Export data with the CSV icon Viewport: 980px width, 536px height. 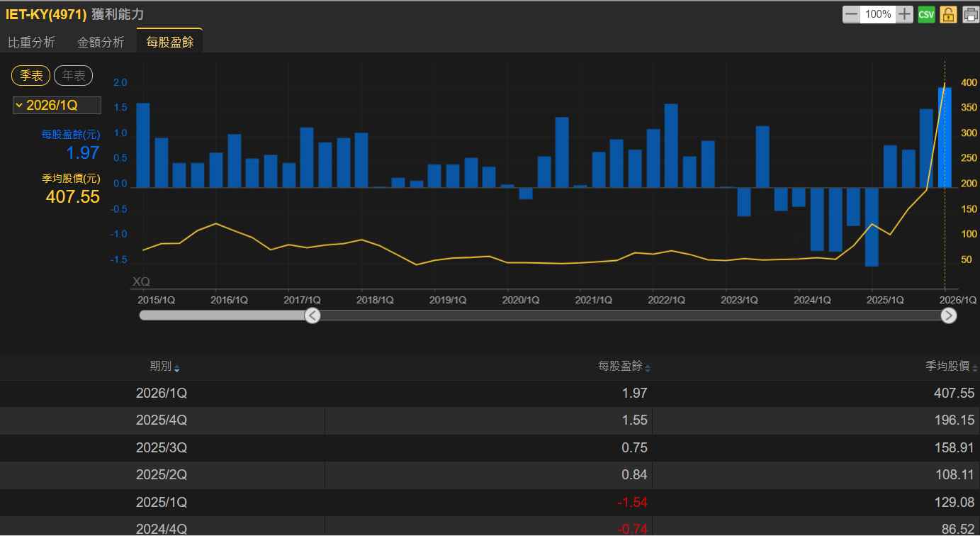(x=926, y=14)
